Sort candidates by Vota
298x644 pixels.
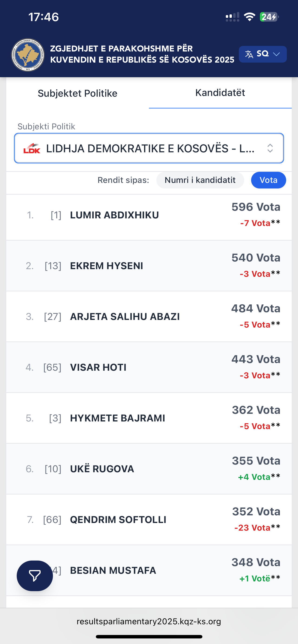(268, 180)
